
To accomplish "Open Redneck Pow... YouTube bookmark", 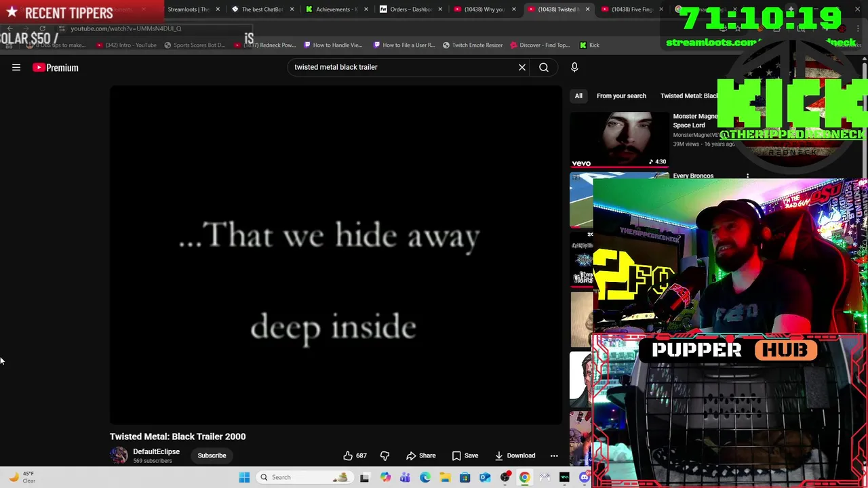I will click(x=265, y=45).
